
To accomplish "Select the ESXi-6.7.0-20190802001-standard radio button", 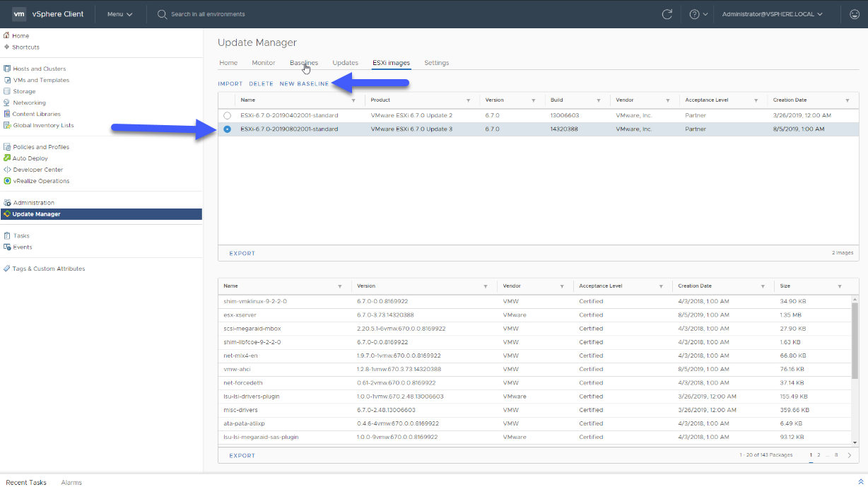I will [227, 129].
